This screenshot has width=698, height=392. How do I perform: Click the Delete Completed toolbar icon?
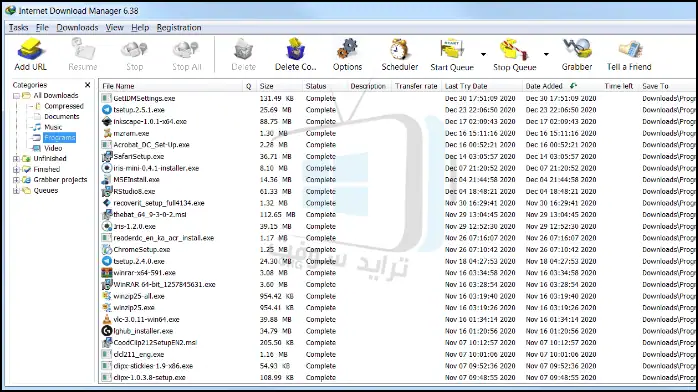pyautogui.click(x=295, y=49)
